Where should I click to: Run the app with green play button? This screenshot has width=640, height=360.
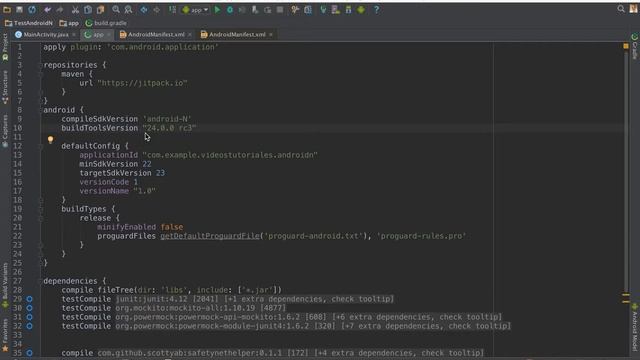click(217, 9)
